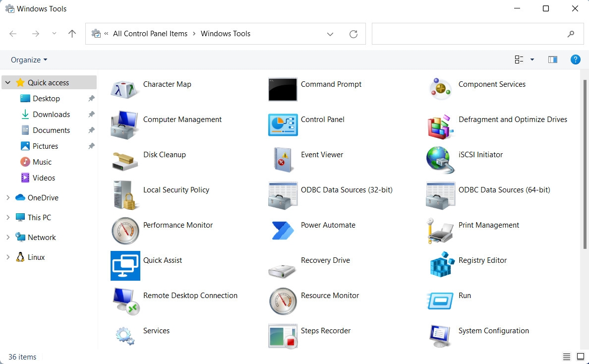The image size is (589, 364).
Task: Select the Quick Assist icon
Action: (125, 266)
